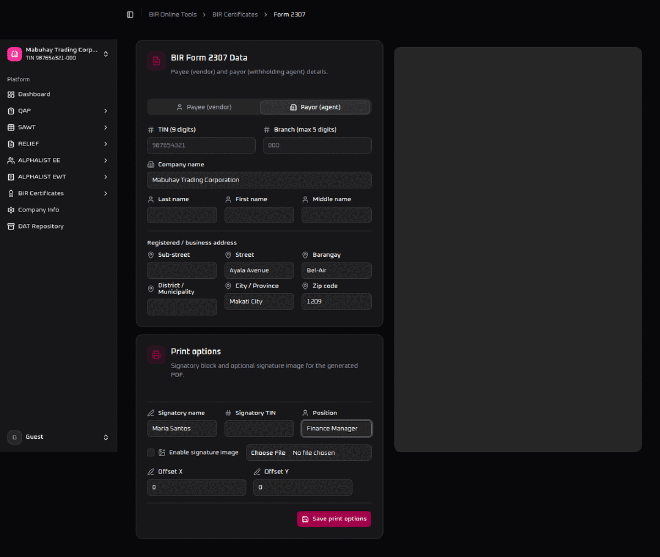Click the TIN (9 digits) field
The image size is (660, 557).
tap(201, 145)
